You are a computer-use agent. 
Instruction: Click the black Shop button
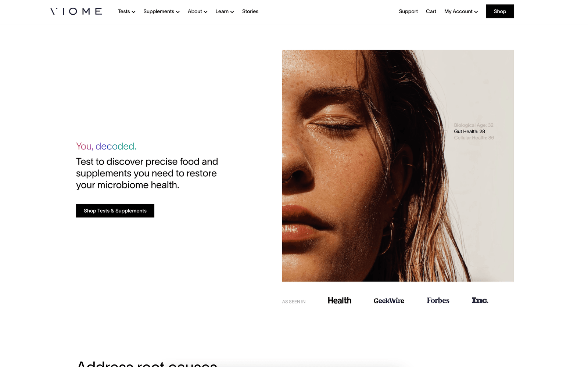pos(500,11)
